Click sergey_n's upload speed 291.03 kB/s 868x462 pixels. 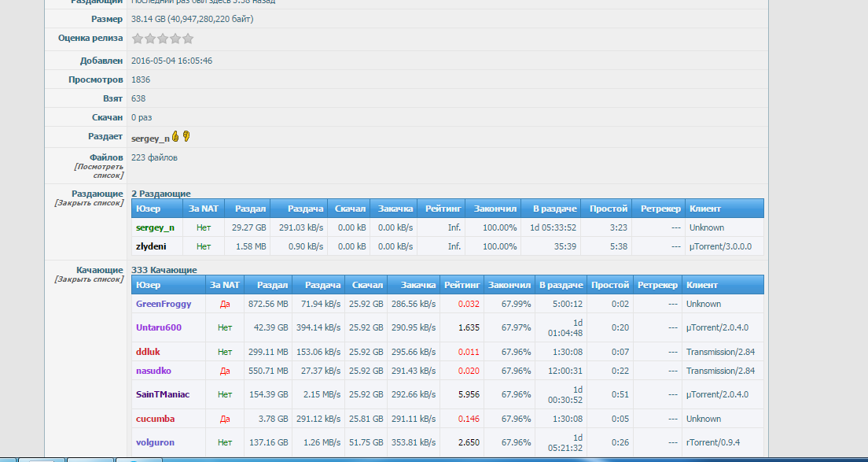click(300, 227)
